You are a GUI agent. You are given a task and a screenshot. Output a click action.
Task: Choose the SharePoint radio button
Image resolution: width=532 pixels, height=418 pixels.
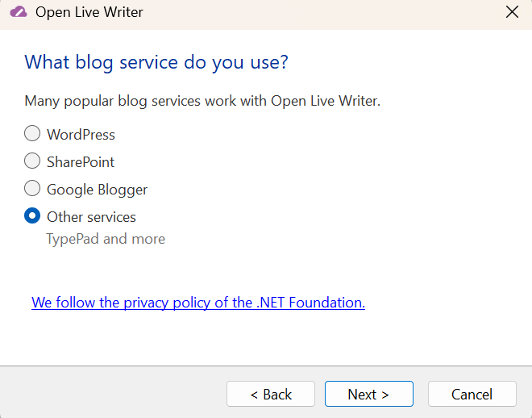coord(32,161)
